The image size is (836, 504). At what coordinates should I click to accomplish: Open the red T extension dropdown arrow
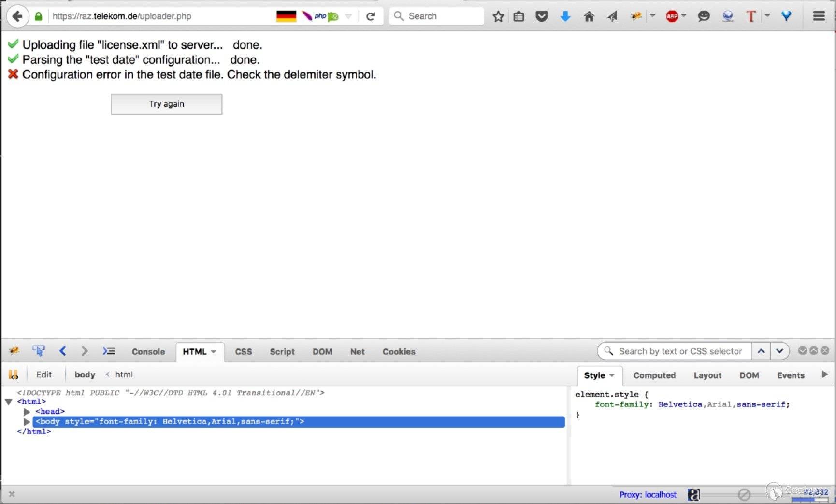767,16
